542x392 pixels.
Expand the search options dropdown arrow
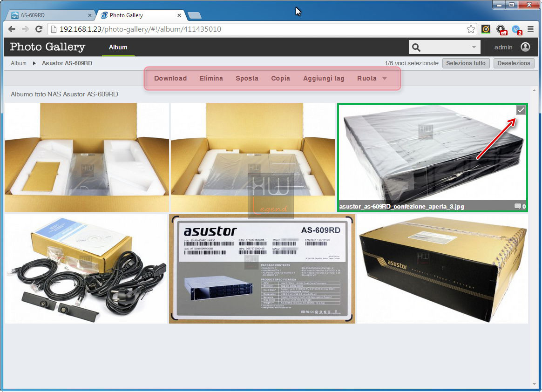coord(474,47)
